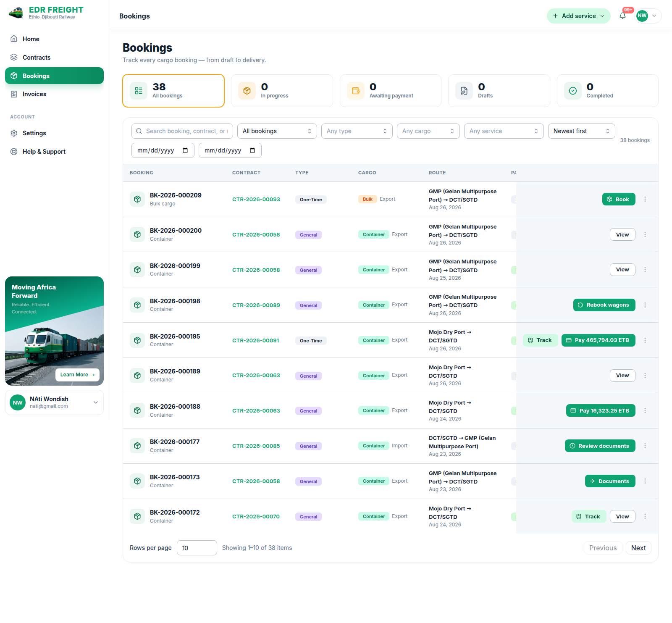Screen dimensions: 672x623
Task: Expand the Add service menu
Action: pos(579,16)
